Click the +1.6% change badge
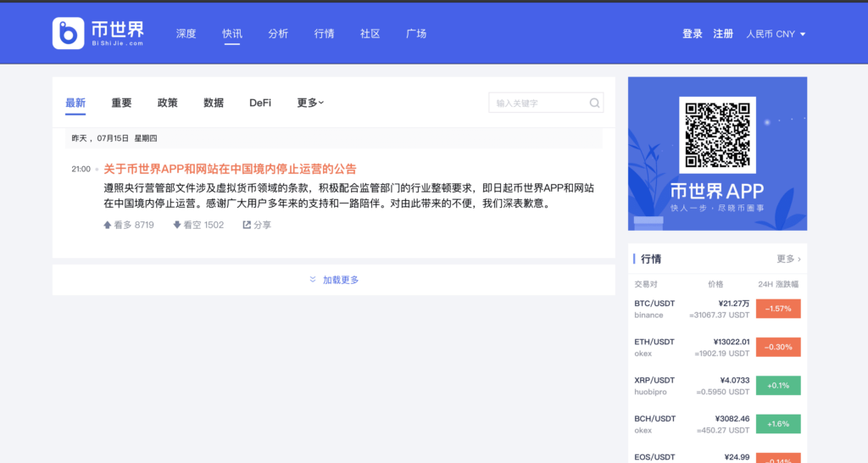868x463 pixels. pos(778,424)
